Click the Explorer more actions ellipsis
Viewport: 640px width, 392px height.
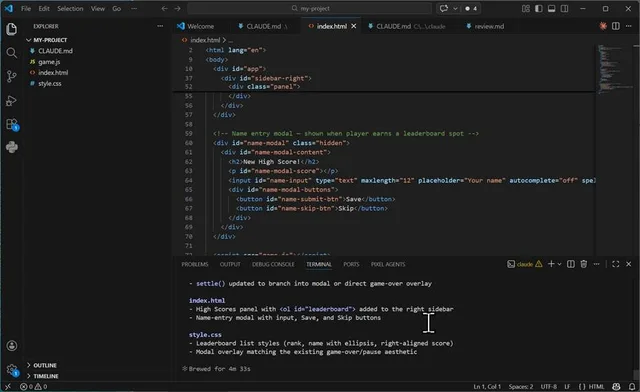coord(160,26)
